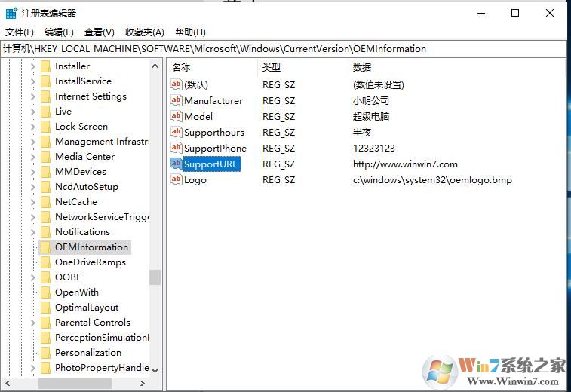Click the MMDevices folder icon
Screen dimensions: 571x392
pyautogui.click(x=46, y=172)
